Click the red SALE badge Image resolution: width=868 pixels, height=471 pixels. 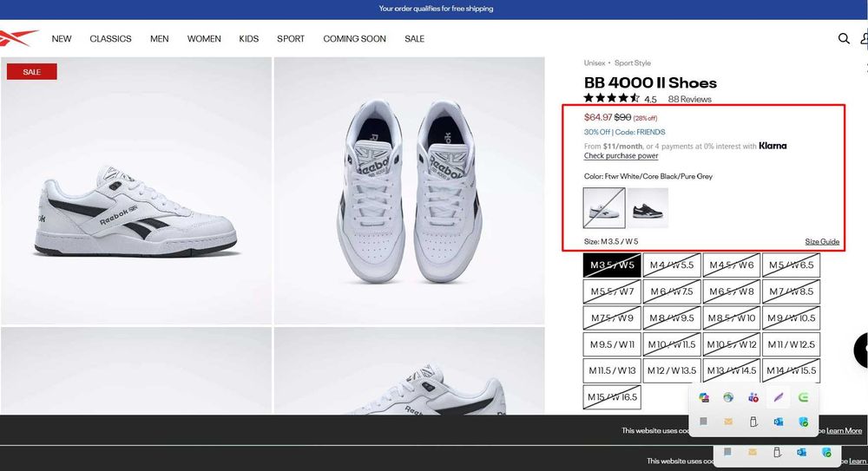point(31,72)
